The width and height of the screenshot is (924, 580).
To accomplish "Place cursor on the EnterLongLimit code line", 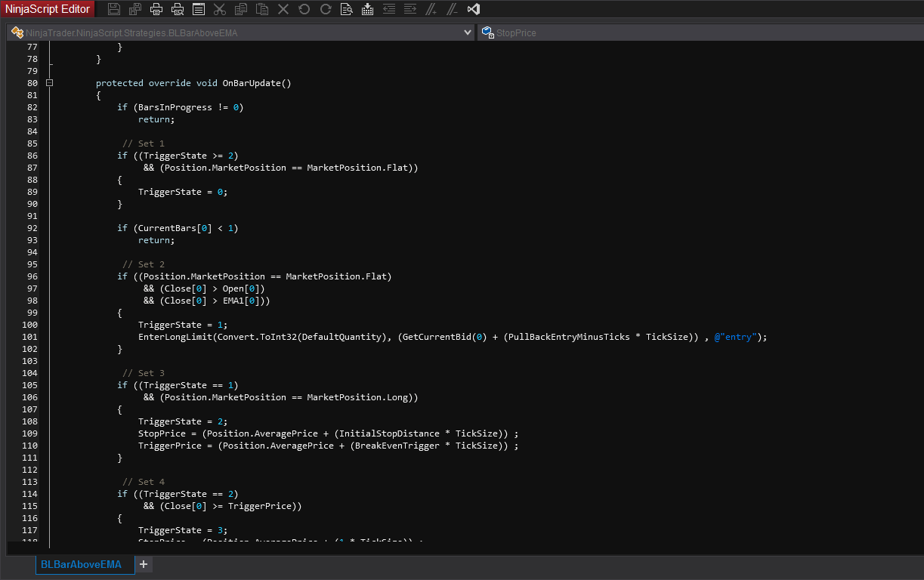I will (452, 337).
